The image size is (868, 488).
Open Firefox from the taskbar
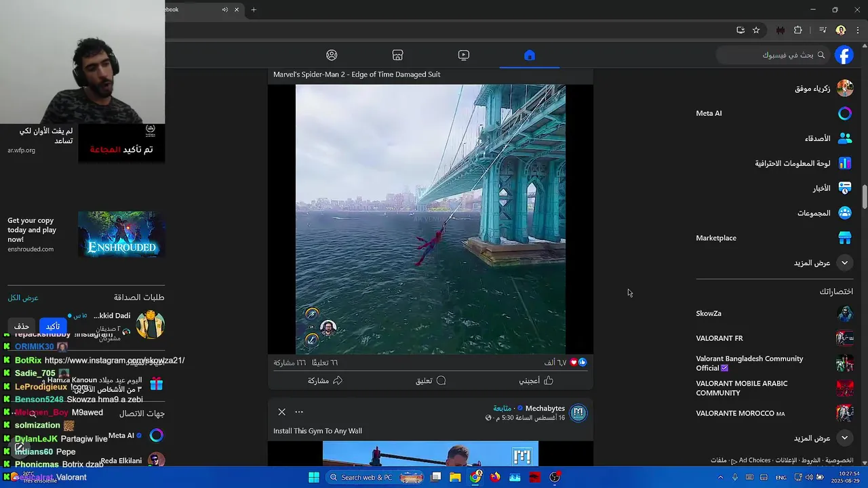[495, 477]
